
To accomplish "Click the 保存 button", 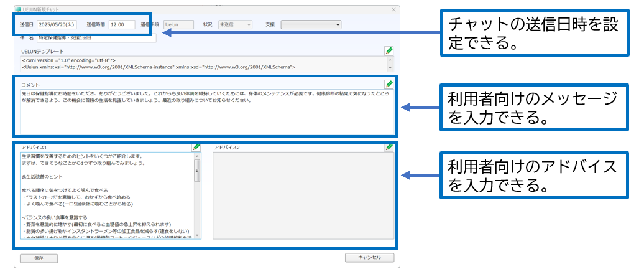I will tap(39, 257).
